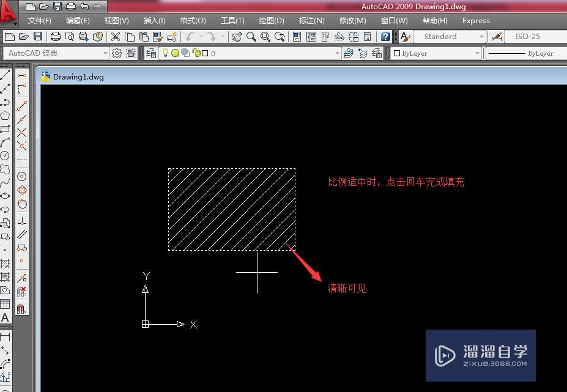567x392 pixels.
Task: Open Plot Preview
Action: tap(70, 37)
